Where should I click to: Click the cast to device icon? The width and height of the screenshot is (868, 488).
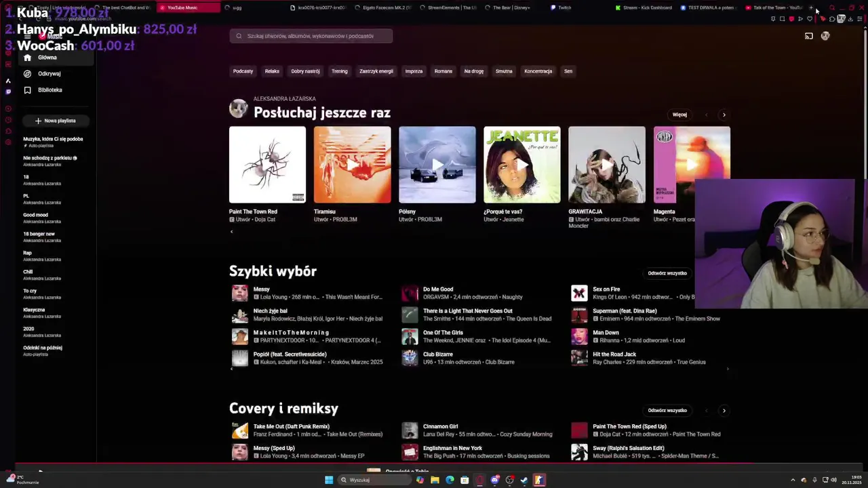tap(808, 36)
